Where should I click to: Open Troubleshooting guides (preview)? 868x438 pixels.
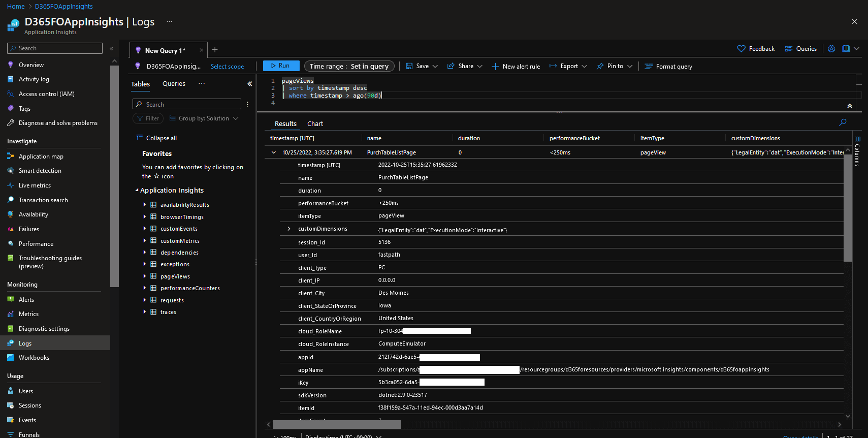[x=50, y=262]
